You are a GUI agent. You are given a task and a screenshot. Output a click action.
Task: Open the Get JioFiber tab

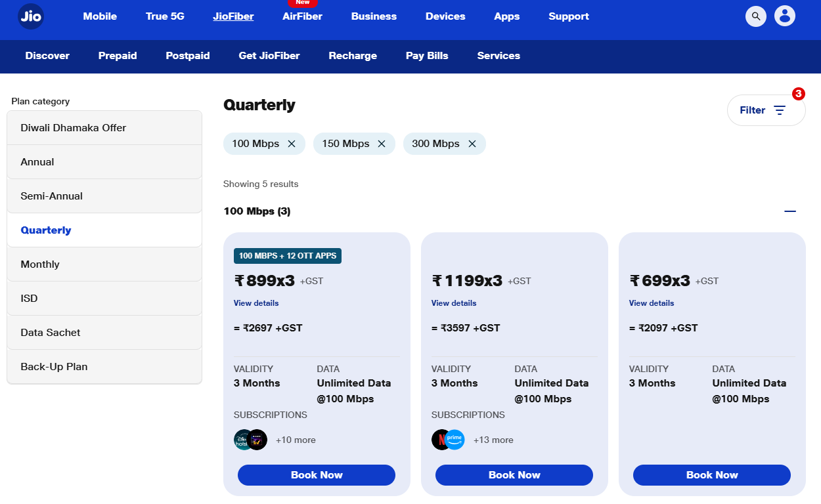pyautogui.click(x=269, y=56)
